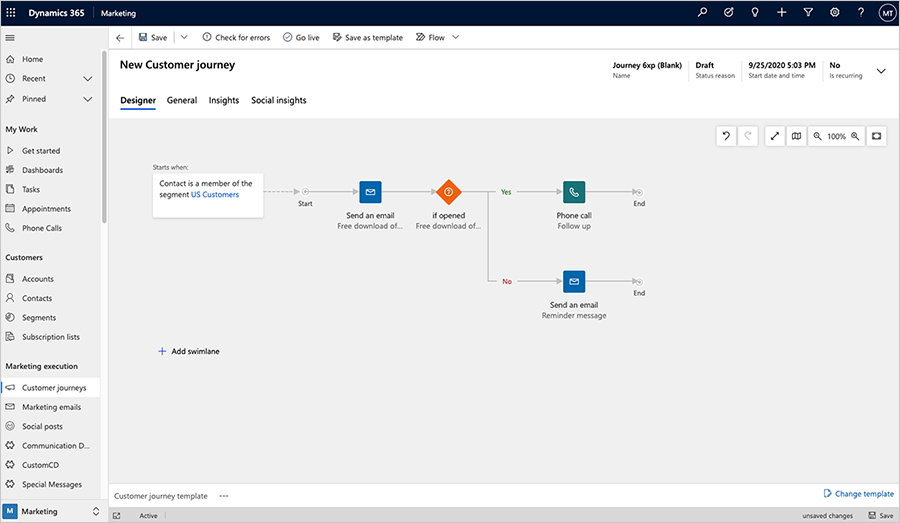Click the Go live button
The width and height of the screenshot is (900, 523).
click(x=301, y=37)
